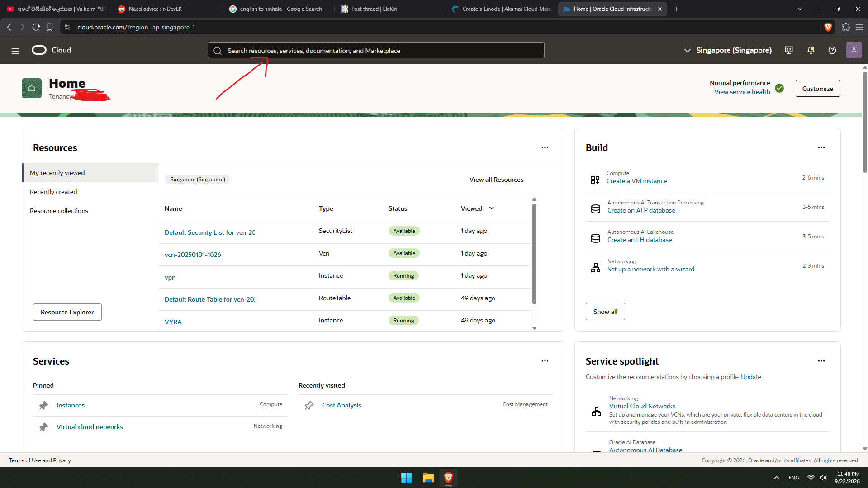Open the help question mark menu

click(x=832, y=50)
